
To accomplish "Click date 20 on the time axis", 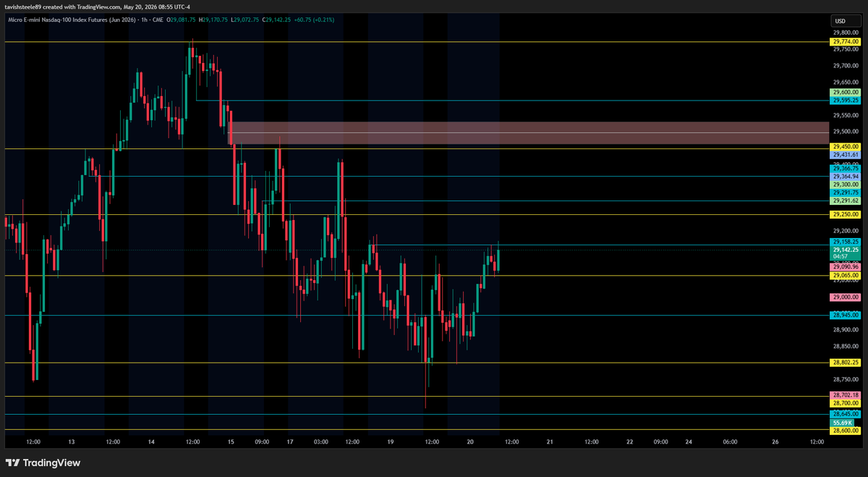I will [x=470, y=442].
